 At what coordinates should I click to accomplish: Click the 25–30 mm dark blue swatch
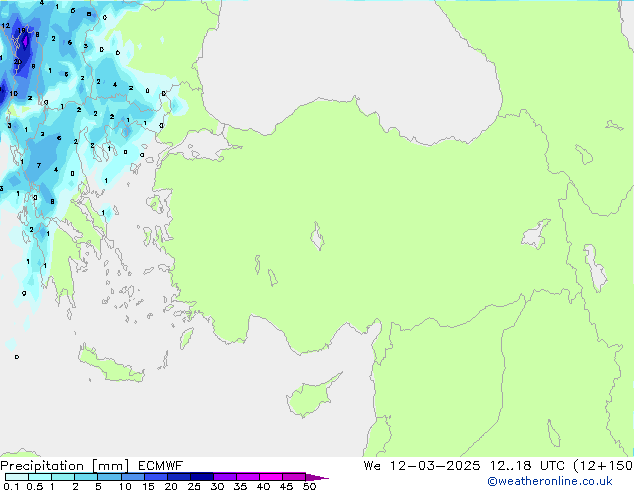point(202,477)
